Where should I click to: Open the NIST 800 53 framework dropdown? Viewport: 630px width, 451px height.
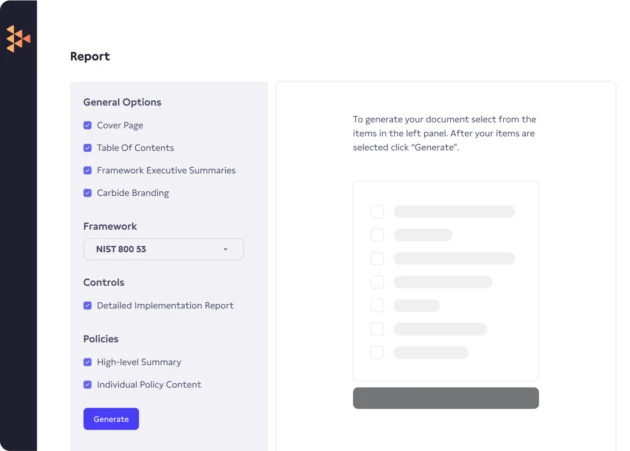163,249
